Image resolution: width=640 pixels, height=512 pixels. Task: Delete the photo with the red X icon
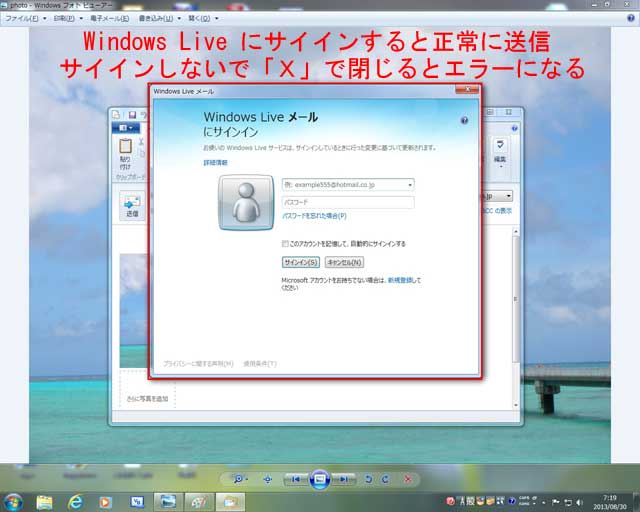[408, 479]
